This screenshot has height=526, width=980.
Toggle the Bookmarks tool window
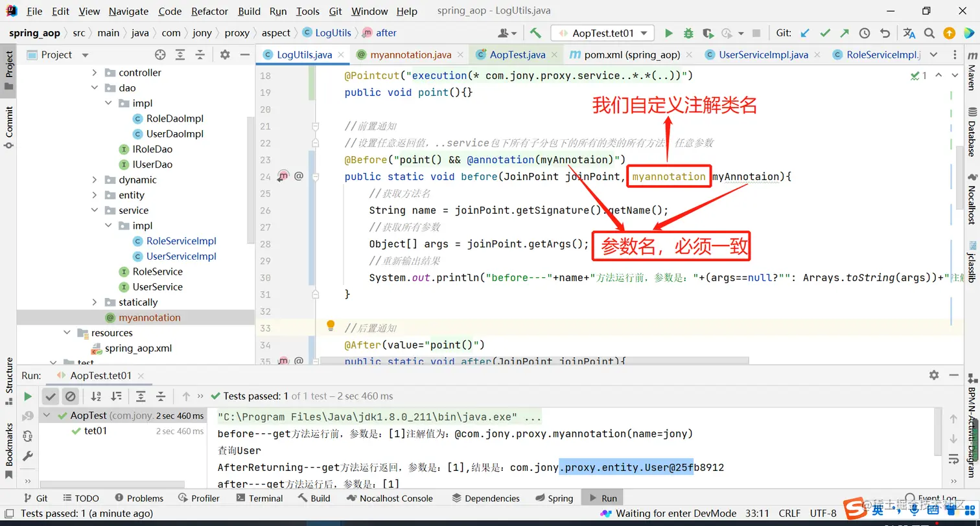click(9, 451)
